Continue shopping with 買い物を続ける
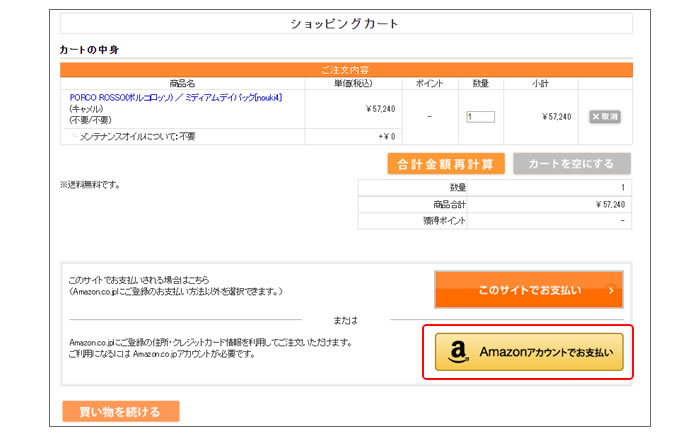This screenshot has width=700, height=442. point(120,411)
